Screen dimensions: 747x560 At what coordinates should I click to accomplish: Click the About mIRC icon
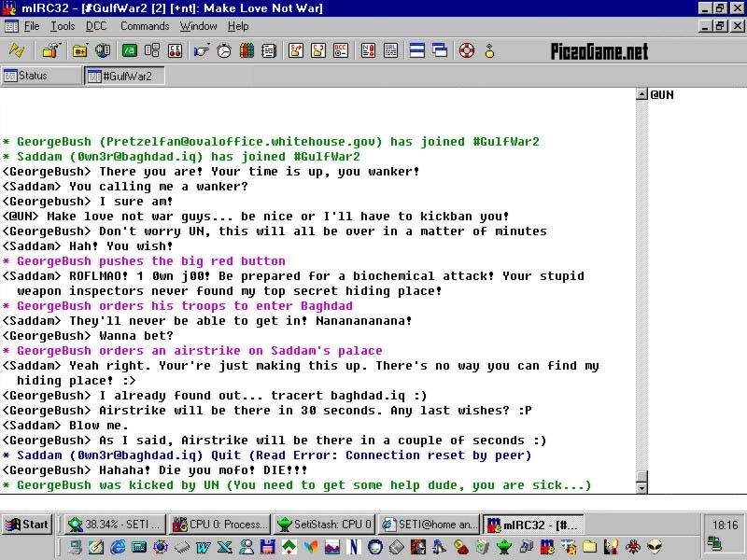click(489, 50)
